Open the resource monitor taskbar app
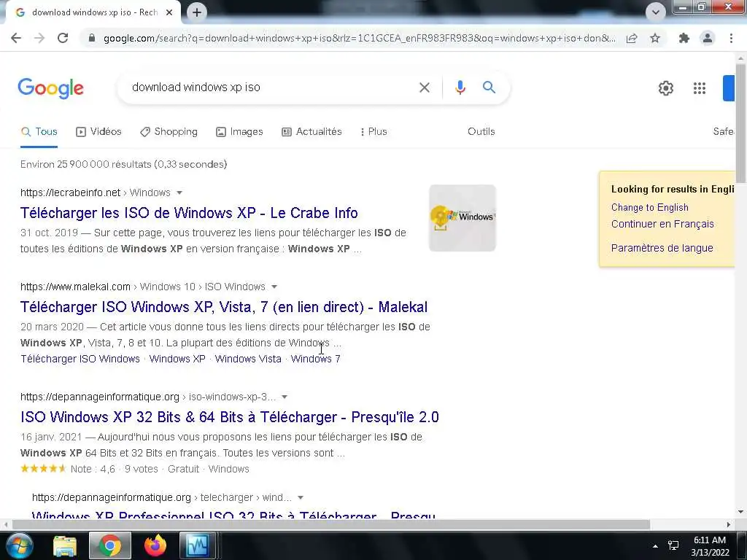This screenshot has width=747, height=560. point(198,545)
